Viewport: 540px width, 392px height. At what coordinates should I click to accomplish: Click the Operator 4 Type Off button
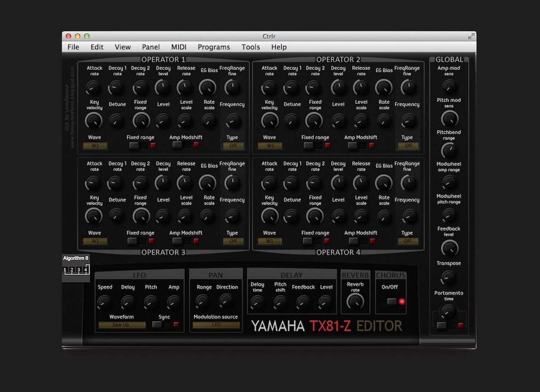[408, 241]
